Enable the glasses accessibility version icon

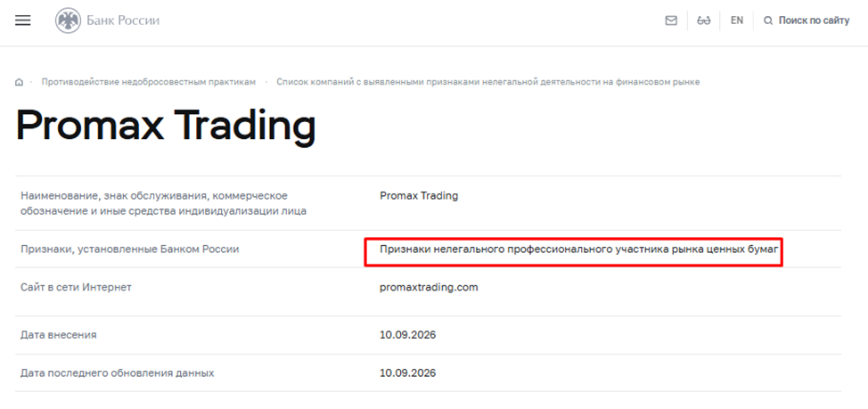coord(704,21)
